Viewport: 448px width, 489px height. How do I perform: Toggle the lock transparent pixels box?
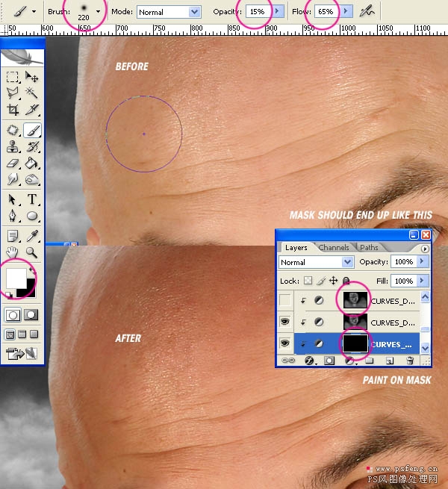(308, 281)
